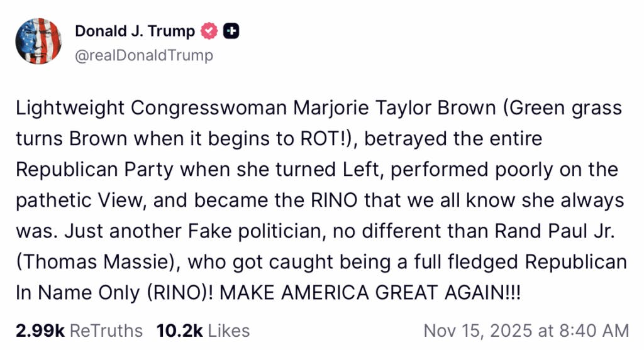
Task: Click the "(Green grass" parenthetical start
Action: click(x=549, y=108)
